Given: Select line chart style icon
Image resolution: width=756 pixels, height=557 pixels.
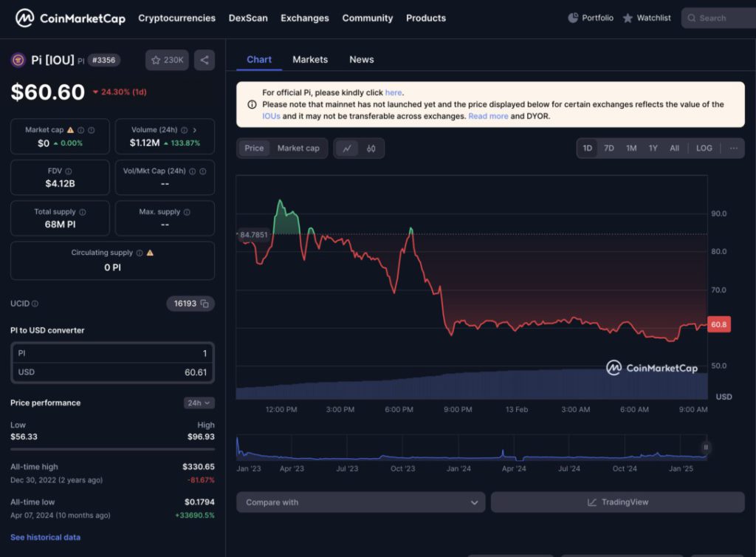Looking at the screenshot, I should [347, 148].
